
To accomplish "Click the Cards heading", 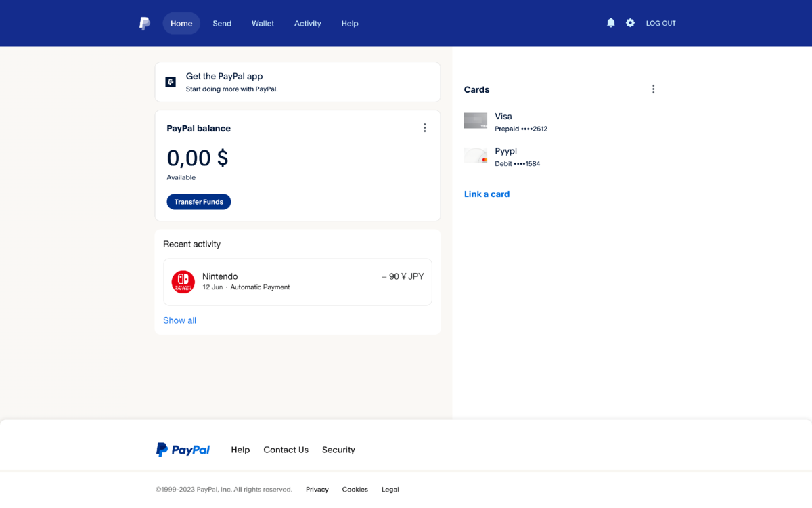I will tap(477, 89).
